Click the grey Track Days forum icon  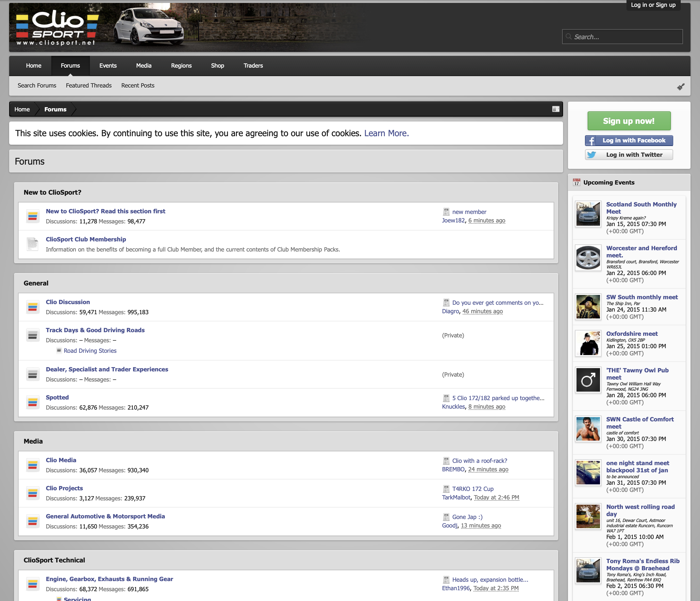(x=33, y=335)
